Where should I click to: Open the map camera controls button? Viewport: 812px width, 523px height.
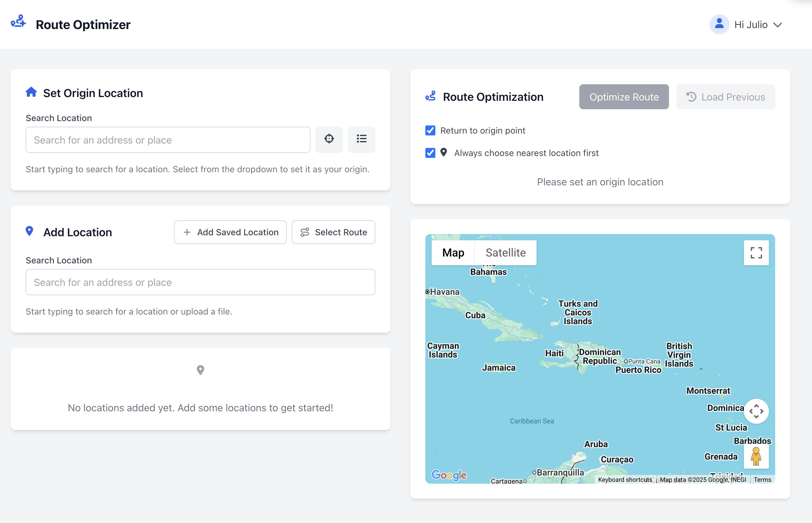(x=756, y=411)
